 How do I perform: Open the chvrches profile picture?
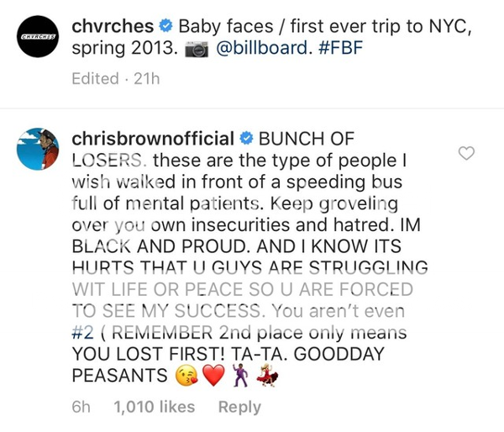40,37
